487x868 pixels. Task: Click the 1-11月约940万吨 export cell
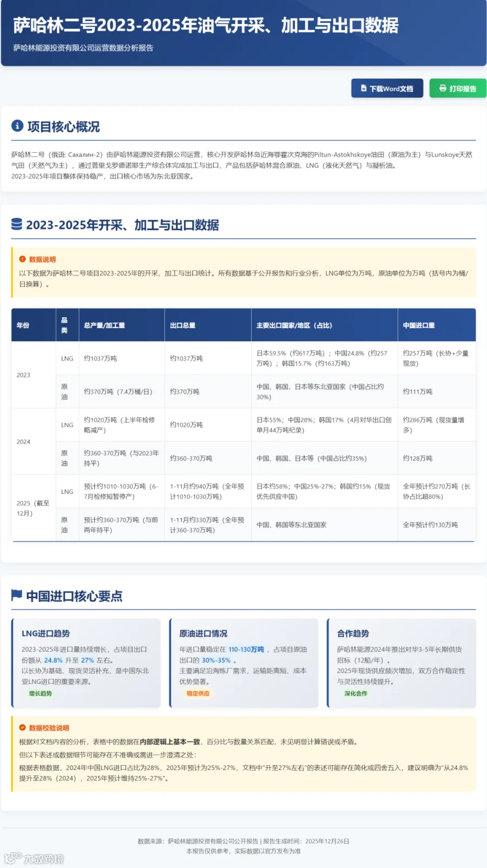click(208, 492)
